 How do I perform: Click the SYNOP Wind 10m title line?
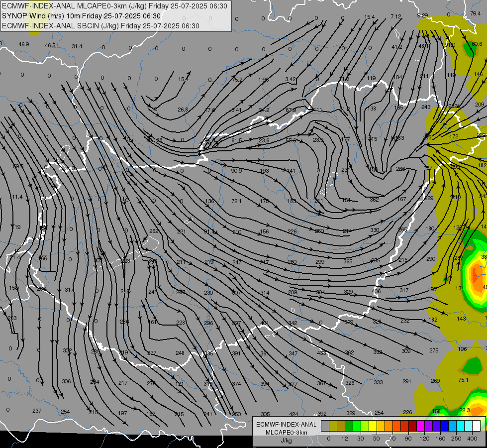pos(82,16)
